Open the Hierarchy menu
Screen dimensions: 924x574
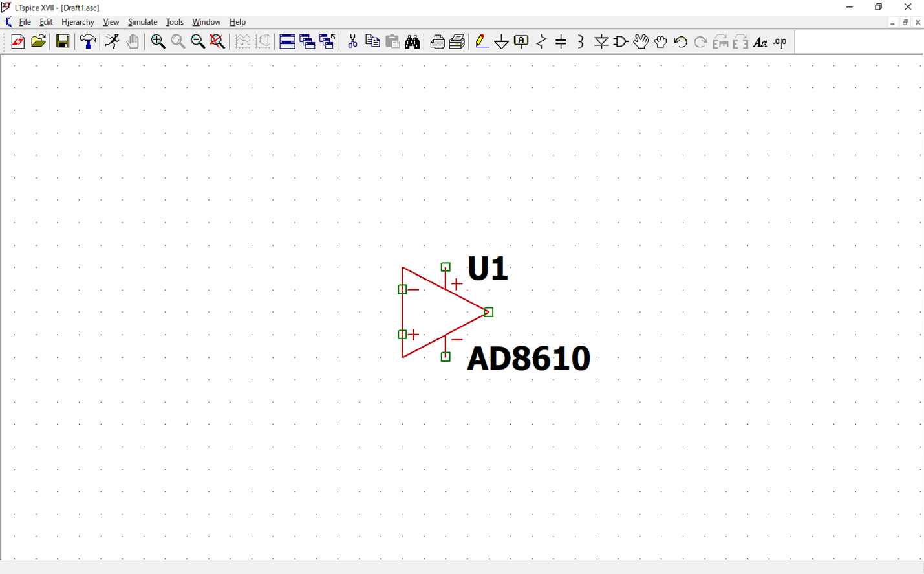[78, 22]
